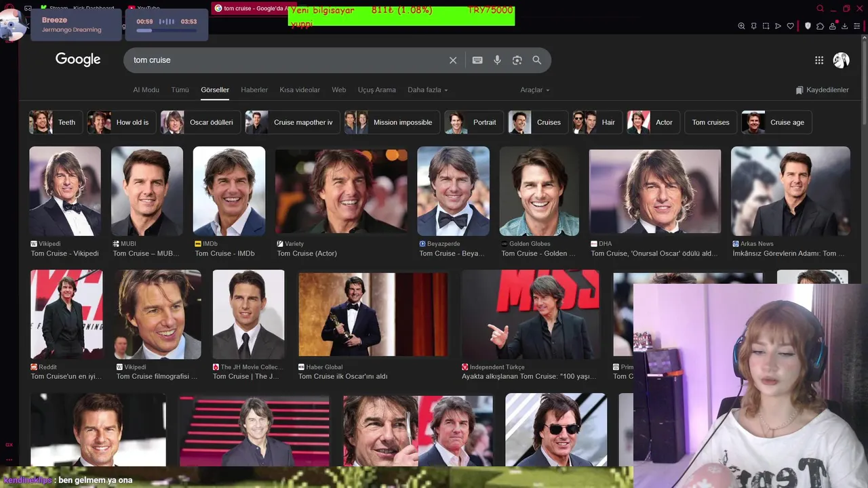Filter images by How old is chip
868x488 pixels.
[x=121, y=123]
